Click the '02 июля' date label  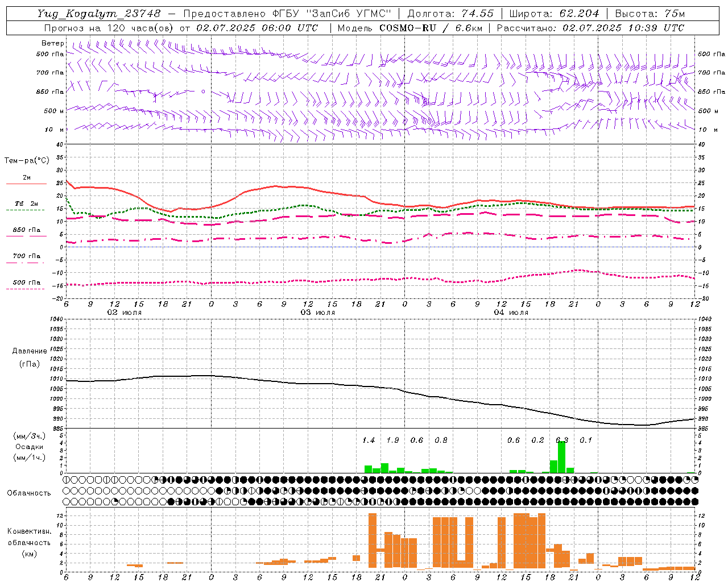pos(125,313)
